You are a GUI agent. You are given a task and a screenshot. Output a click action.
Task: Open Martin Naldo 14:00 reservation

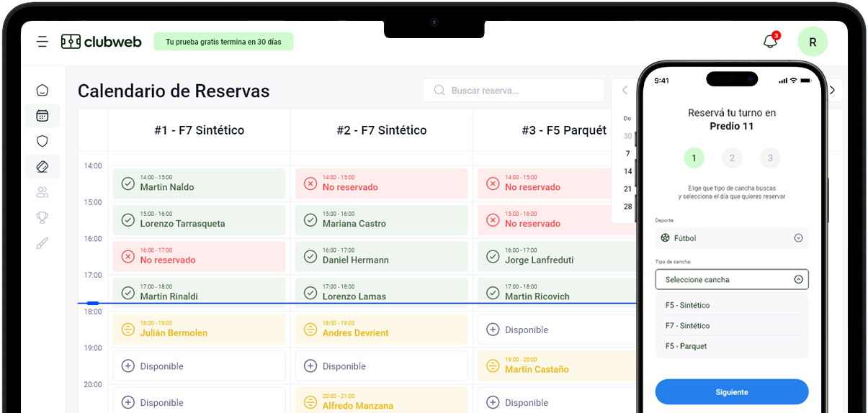[199, 183]
